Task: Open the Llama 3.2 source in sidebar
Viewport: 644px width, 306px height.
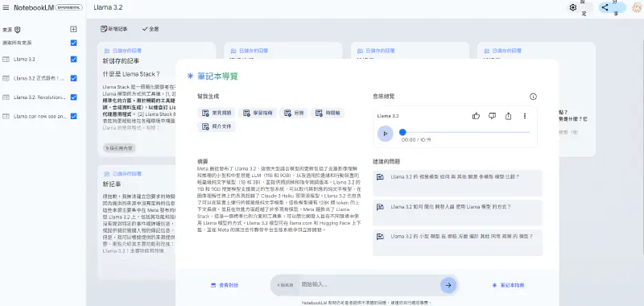Action: coord(24,59)
